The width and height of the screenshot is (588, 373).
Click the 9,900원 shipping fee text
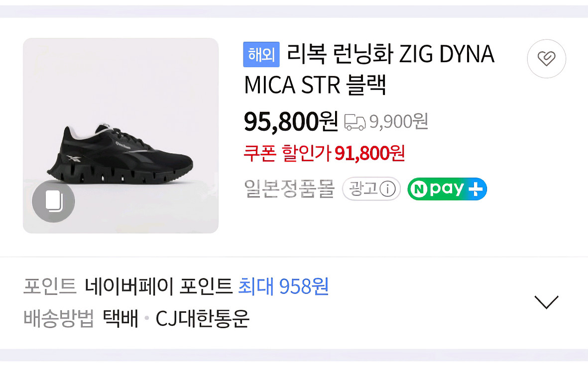[x=399, y=122]
